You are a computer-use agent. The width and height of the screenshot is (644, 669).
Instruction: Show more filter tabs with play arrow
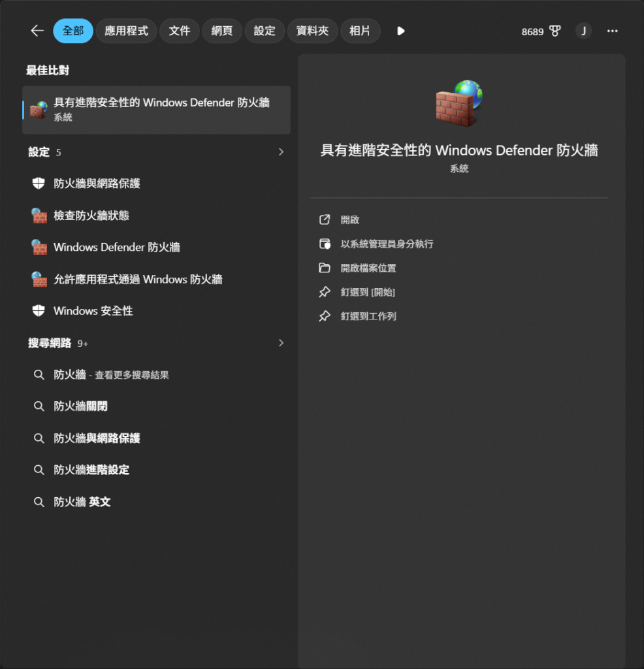coord(400,31)
